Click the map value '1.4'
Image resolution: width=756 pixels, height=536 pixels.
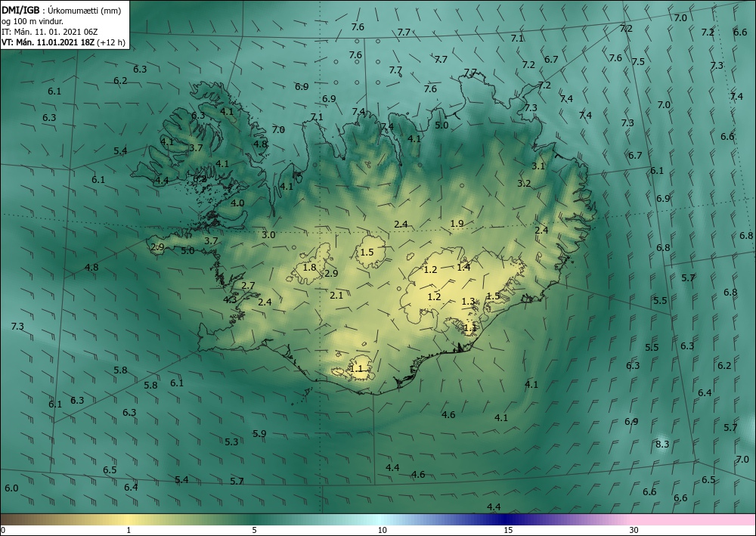(464, 267)
